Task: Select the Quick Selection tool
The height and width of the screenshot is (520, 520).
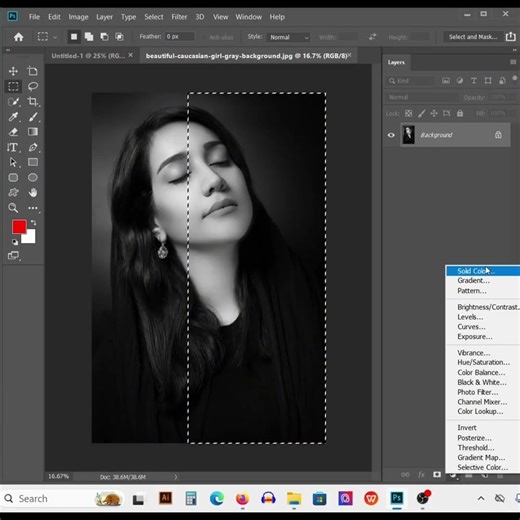Action: (13, 101)
